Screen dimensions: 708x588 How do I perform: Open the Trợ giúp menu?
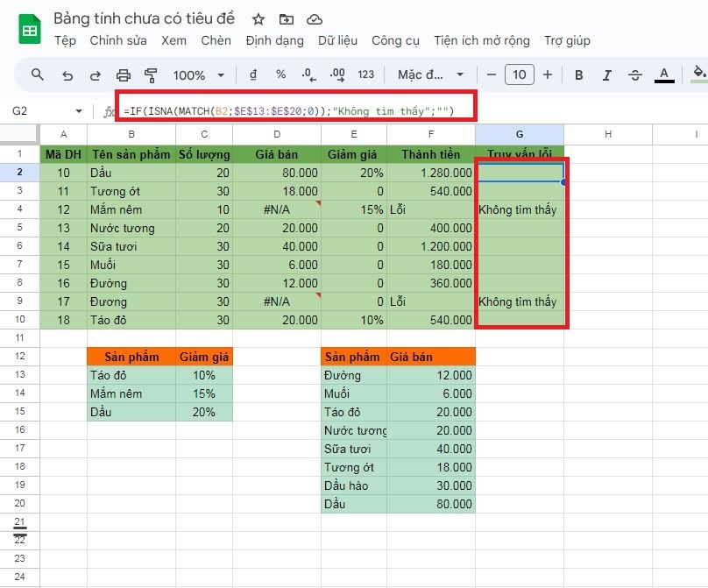(x=567, y=40)
